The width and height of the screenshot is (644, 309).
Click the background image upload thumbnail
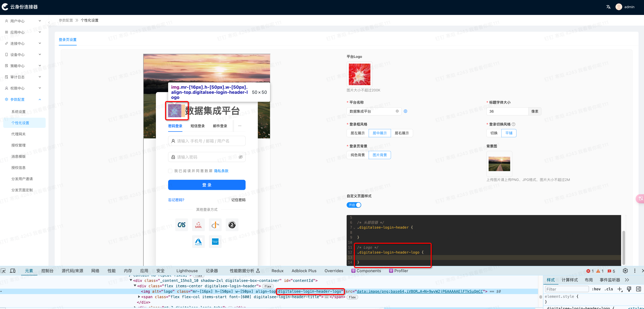pyautogui.click(x=499, y=164)
